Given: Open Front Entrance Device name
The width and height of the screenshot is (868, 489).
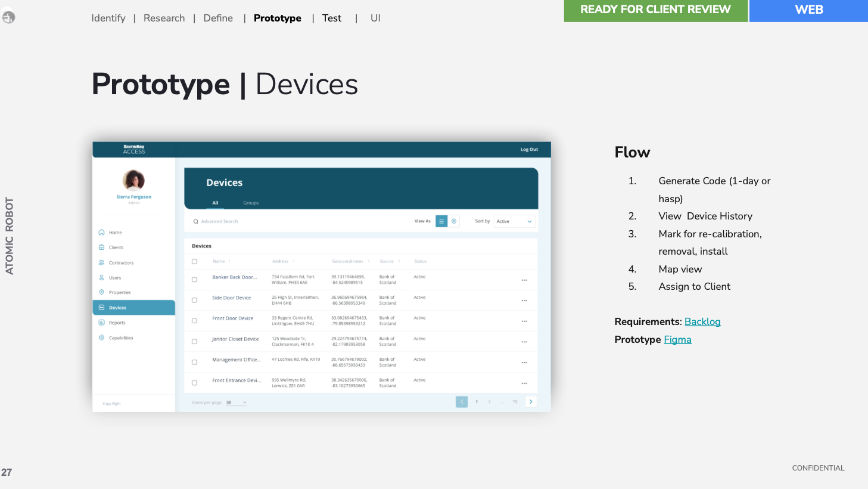Looking at the screenshot, I should click(x=237, y=380).
